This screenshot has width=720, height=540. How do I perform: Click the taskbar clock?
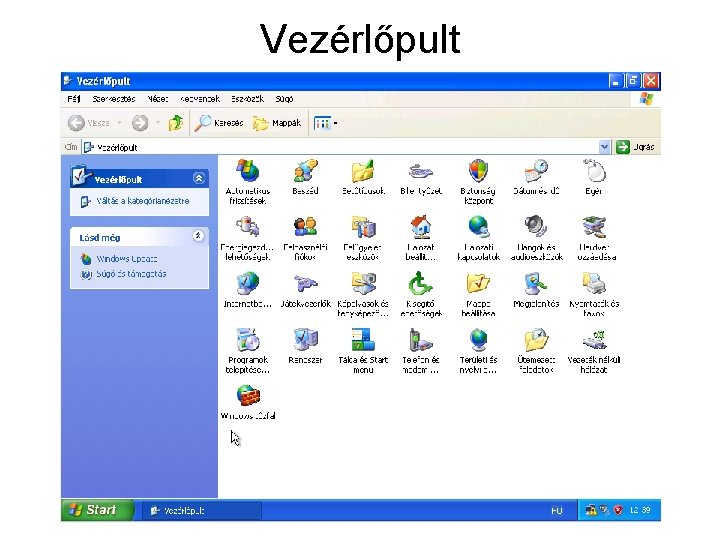tap(640, 510)
